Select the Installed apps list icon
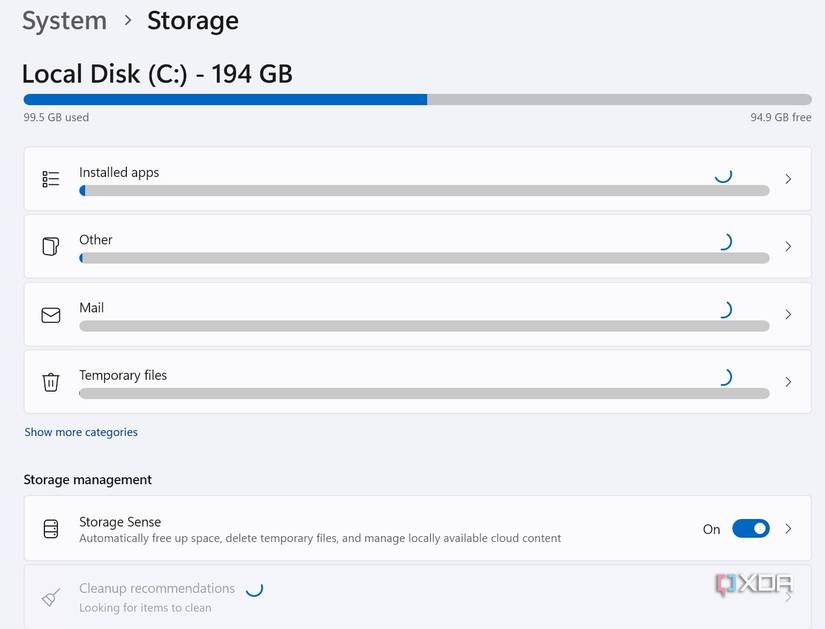 point(51,178)
